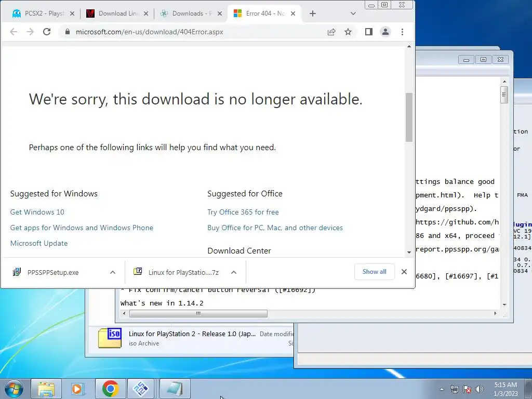This screenshot has width=532, height=399.
Task: Go back to previous page
Action: [14, 32]
